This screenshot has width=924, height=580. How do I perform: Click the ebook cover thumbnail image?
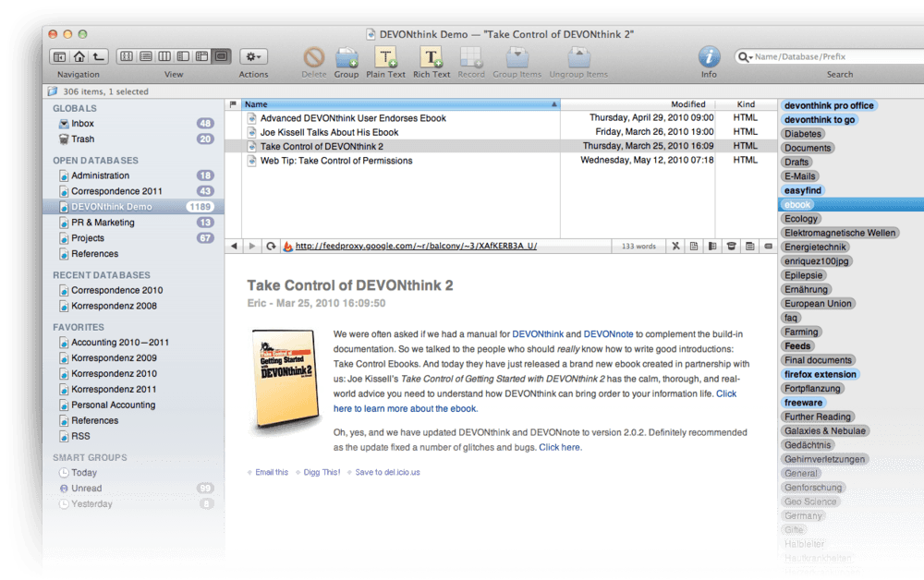point(286,378)
